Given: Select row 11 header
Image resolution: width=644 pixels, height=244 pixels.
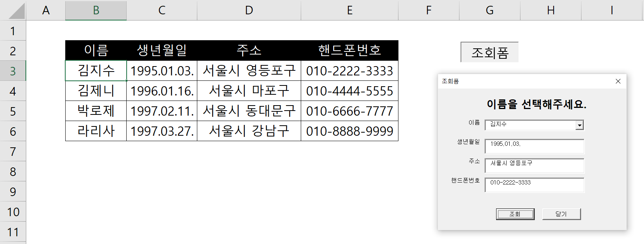Looking at the screenshot, I should [13, 232].
